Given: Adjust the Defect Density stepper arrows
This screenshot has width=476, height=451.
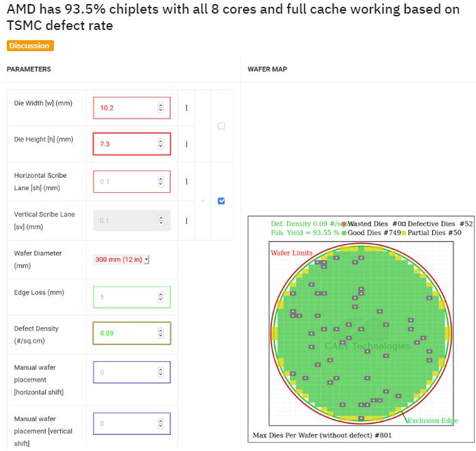Looking at the screenshot, I should point(160,333).
